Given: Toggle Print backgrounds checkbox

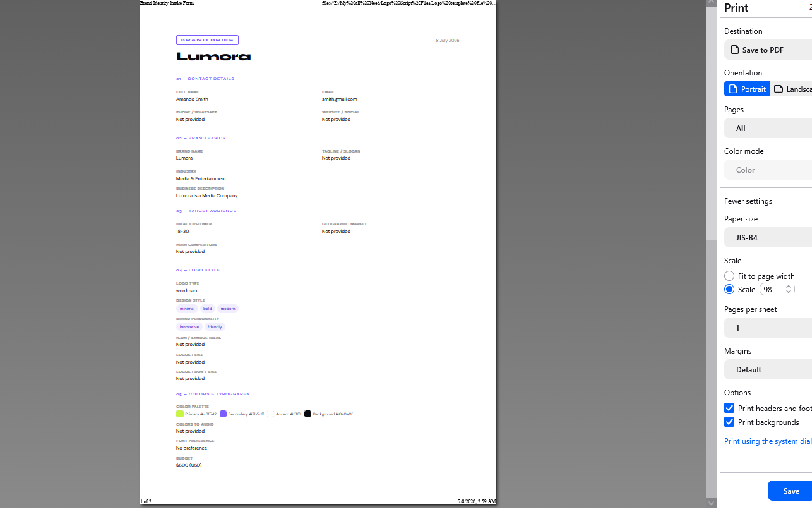Looking at the screenshot, I should coord(729,422).
